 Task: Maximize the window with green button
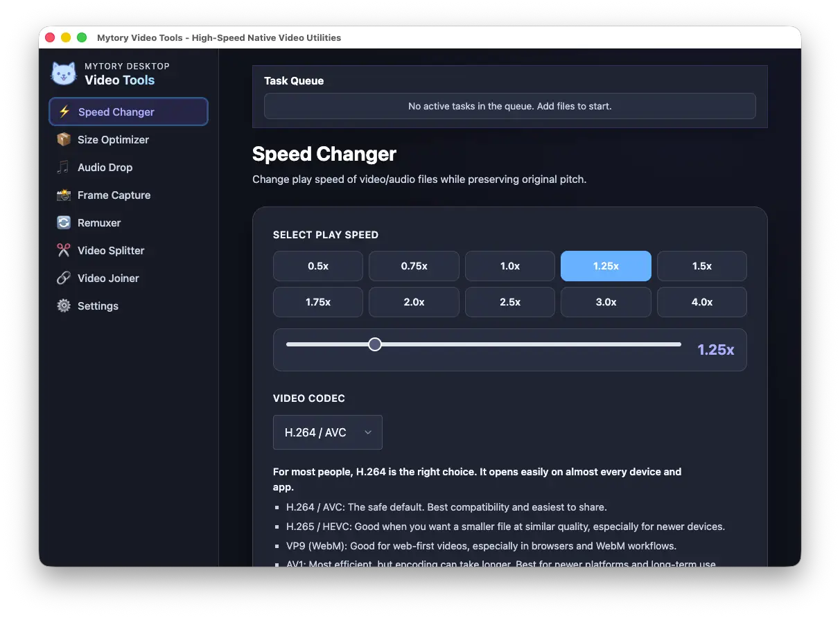[82, 37]
